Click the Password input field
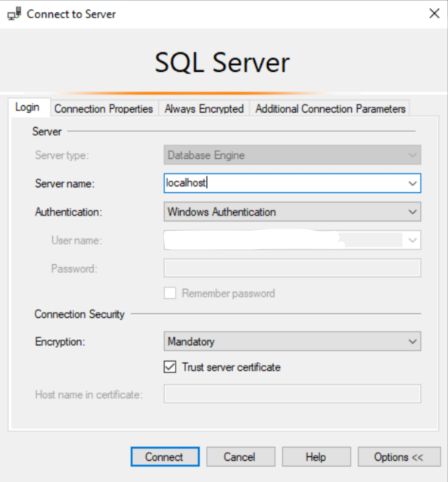Viewport: 448px width, 482px height. click(x=292, y=268)
